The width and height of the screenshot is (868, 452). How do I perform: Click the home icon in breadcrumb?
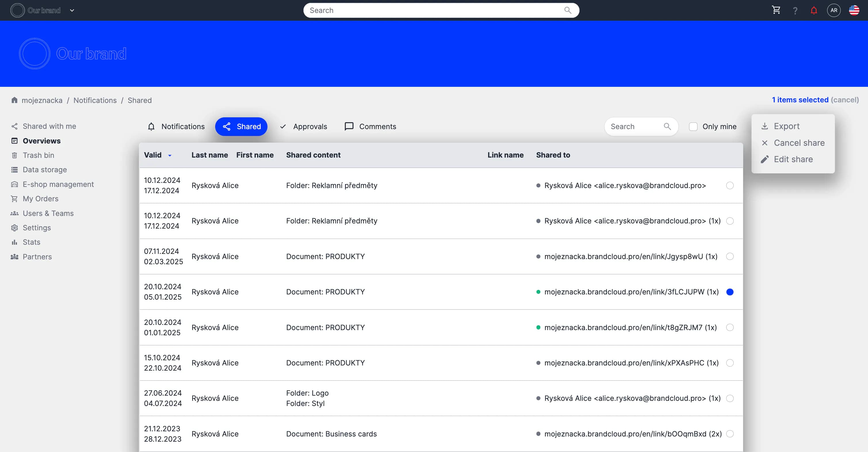pyautogui.click(x=14, y=100)
